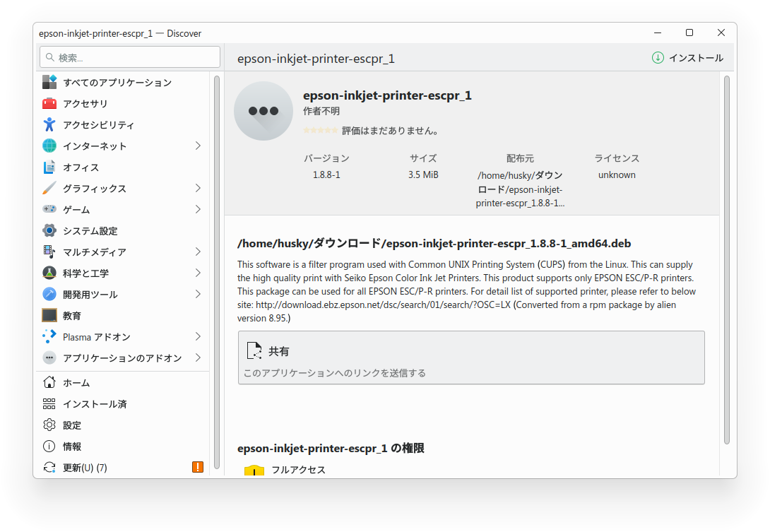Expand the インターネット category chevron
770x532 pixels.
pos(198,146)
